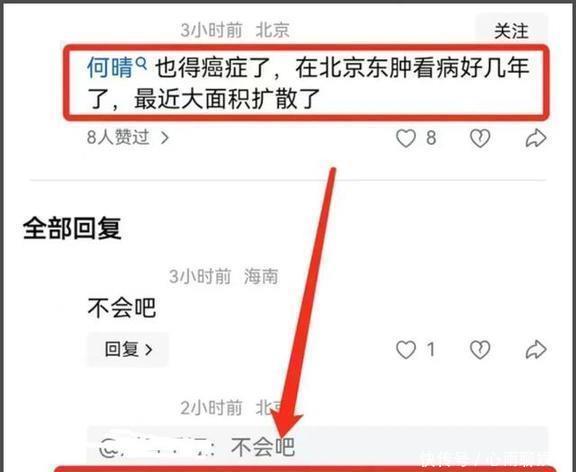
Task: Expand the 8人赞过 likers list
Action: coord(128,137)
